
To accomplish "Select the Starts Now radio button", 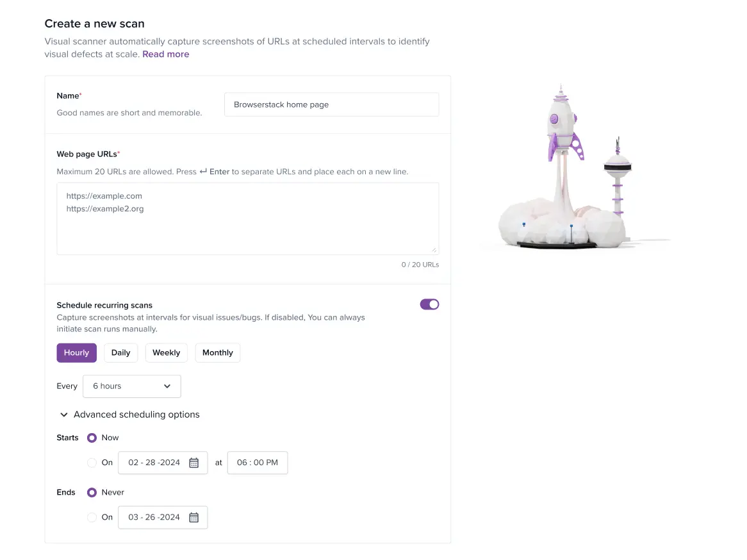I will (92, 438).
